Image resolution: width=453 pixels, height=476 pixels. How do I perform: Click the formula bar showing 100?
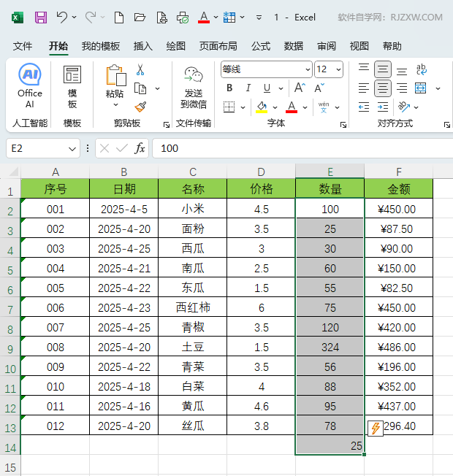click(302, 148)
